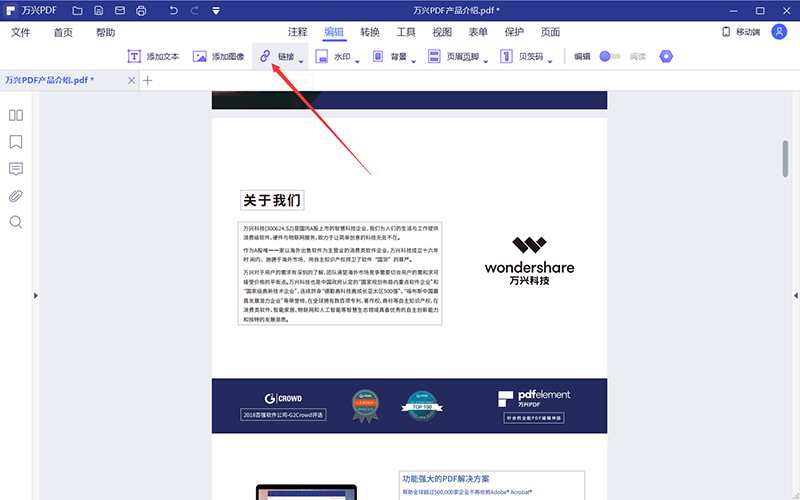Viewport: 800px width, 500px height.
Task: Add new tab with plus button
Action: (x=147, y=80)
